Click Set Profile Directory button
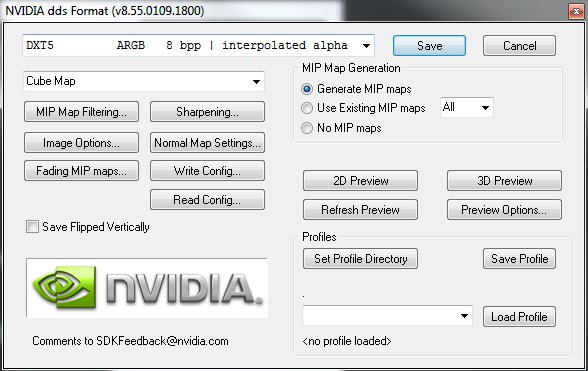Image resolution: width=588 pixels, height=371 pixels. click(x=360, y=258)
